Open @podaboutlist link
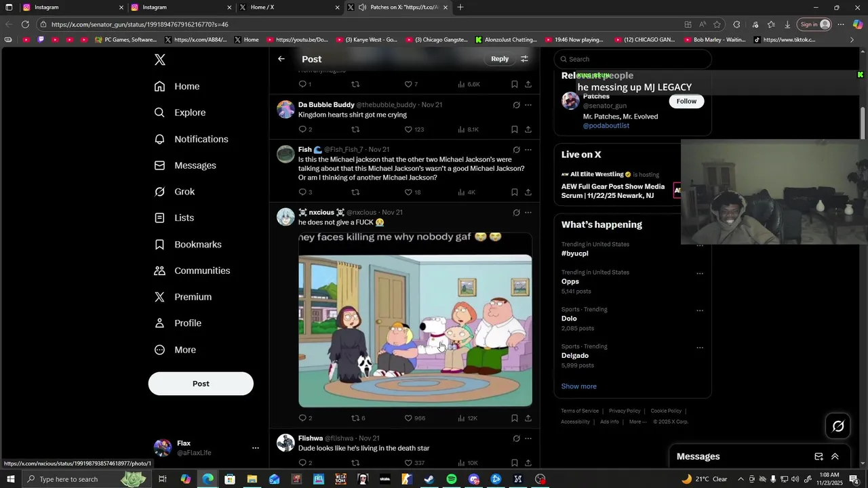 (x=606, y=126)
